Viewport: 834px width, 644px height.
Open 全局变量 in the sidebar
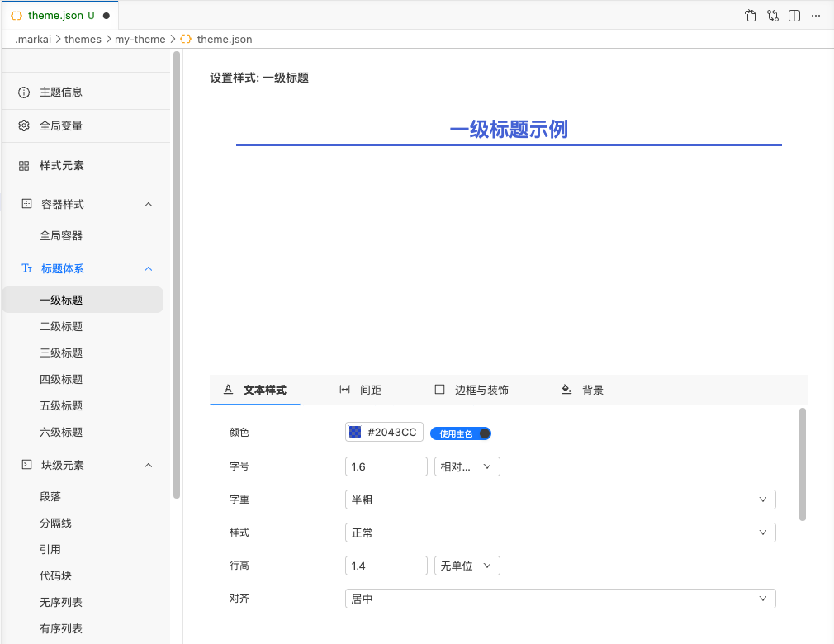[86, 126]
